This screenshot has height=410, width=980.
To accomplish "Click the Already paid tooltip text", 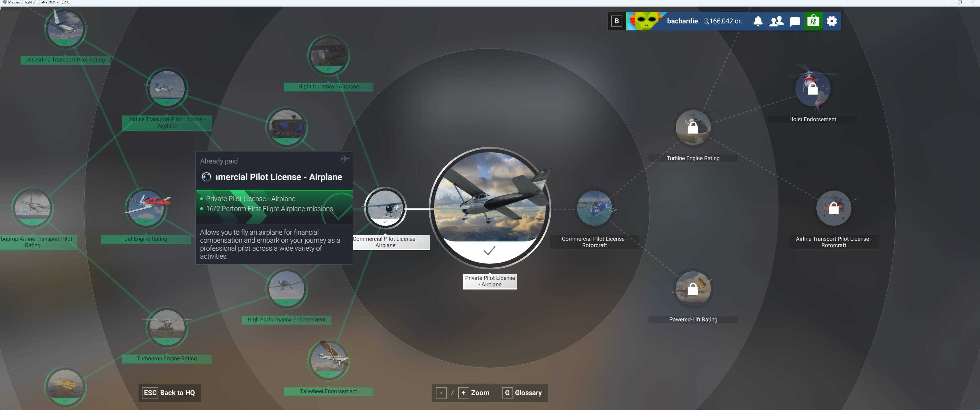I will 219,161.
